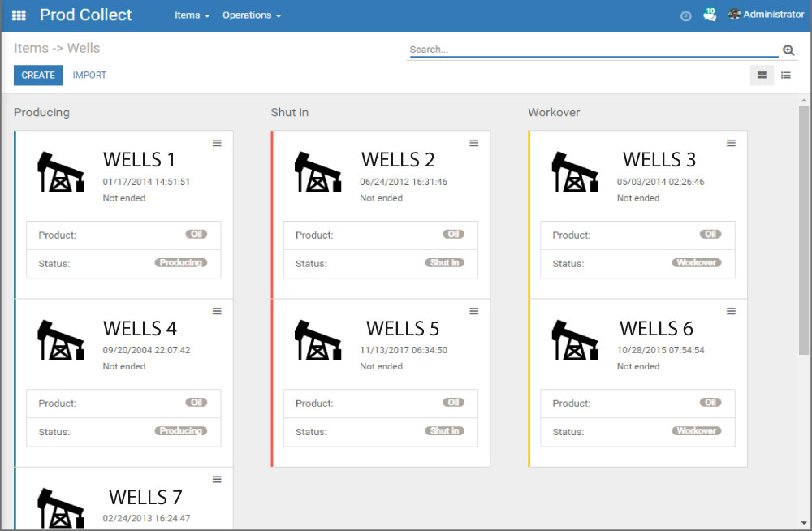Open the Administrator user menu
Screen dimensions: 812x531
point(766,15)
